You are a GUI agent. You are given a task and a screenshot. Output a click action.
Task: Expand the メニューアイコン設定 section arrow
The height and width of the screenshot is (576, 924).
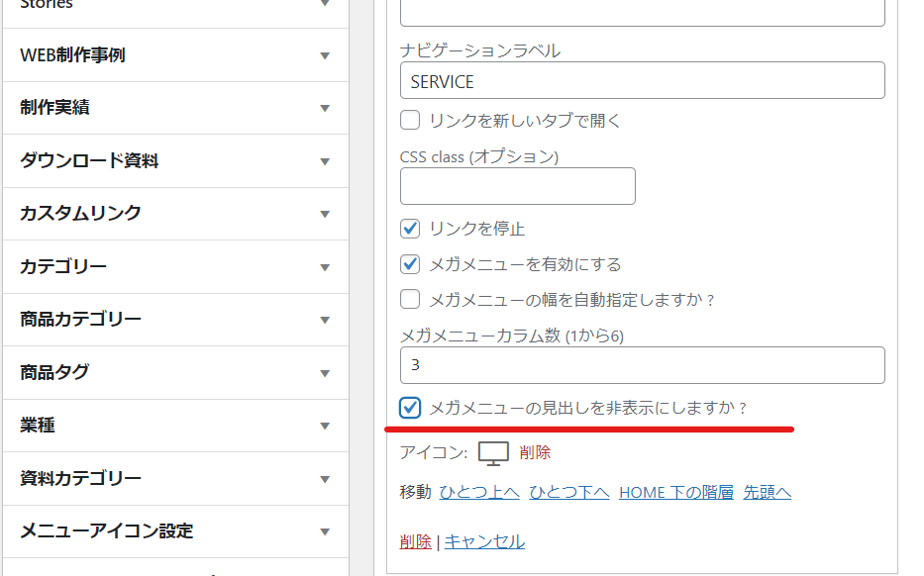click(325, 531)
